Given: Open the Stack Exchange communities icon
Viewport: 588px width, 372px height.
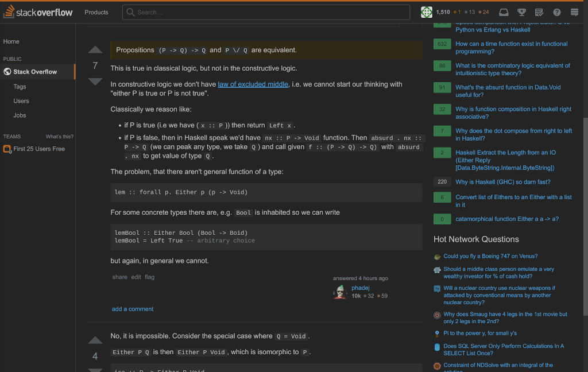Looking at the screenshot, I should [574, 11].
